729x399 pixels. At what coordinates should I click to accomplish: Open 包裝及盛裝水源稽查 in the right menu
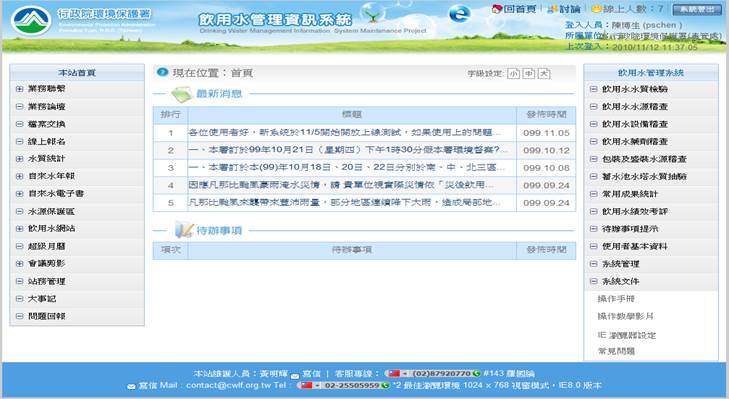[x=644, y=159]
